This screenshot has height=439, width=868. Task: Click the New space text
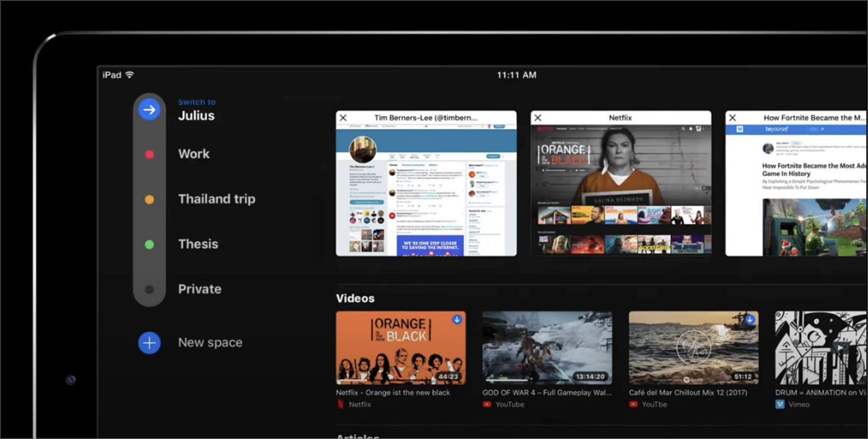point(210,343)
